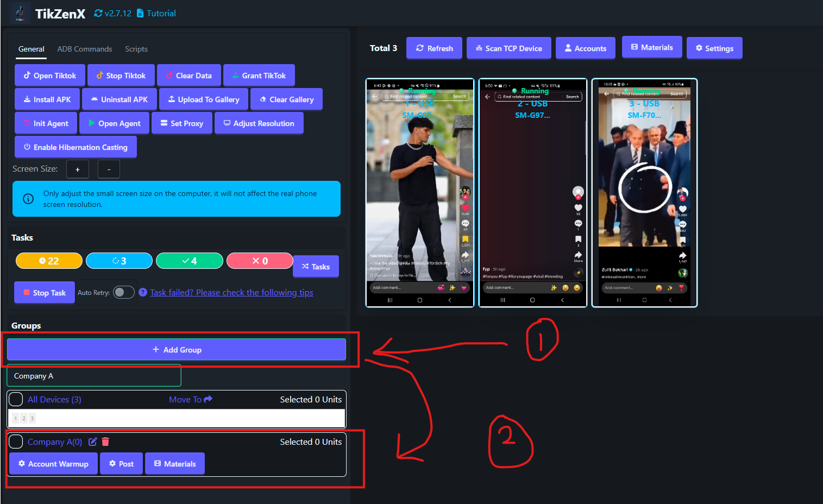
Task: Select the 2 - USB device screen thumbnail
Action: (533, 193)
